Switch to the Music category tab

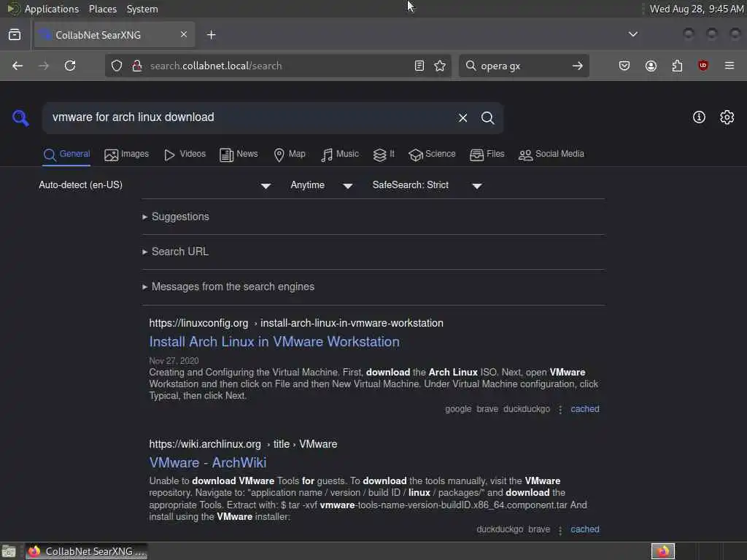pyautogui.click(x=340, y=155)
